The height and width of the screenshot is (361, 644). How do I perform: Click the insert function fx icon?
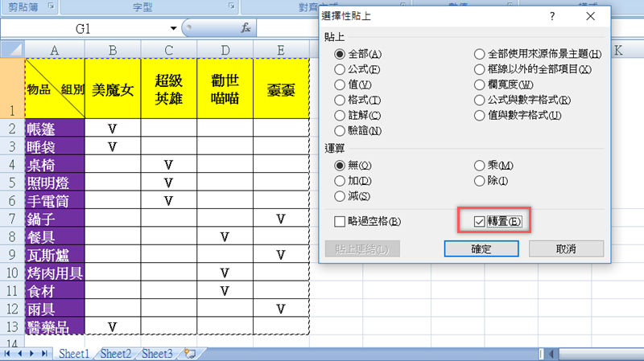coord(246,28)
